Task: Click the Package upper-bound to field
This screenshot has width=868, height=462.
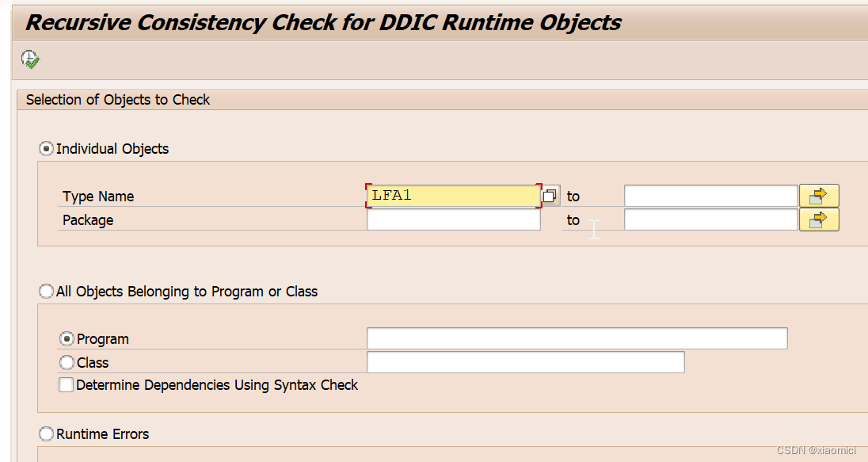Action: tap(710, 220)
